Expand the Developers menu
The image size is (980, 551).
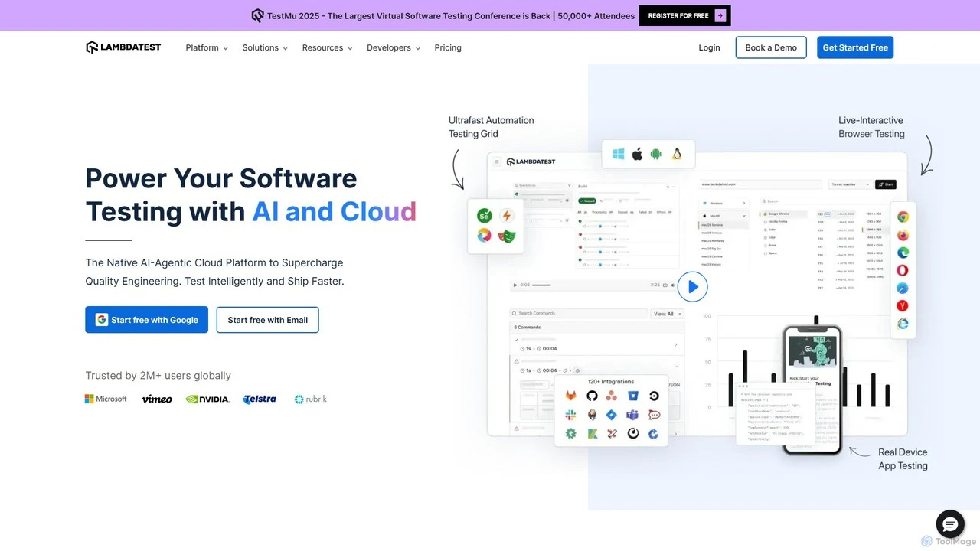pyautogui.click(x=394, y=47)
